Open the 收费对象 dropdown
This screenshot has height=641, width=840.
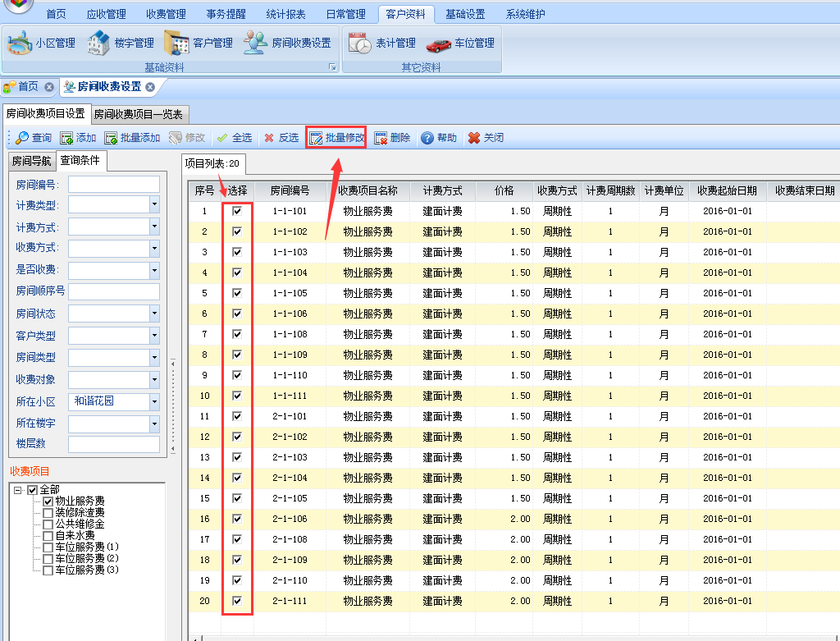(154, 379)
